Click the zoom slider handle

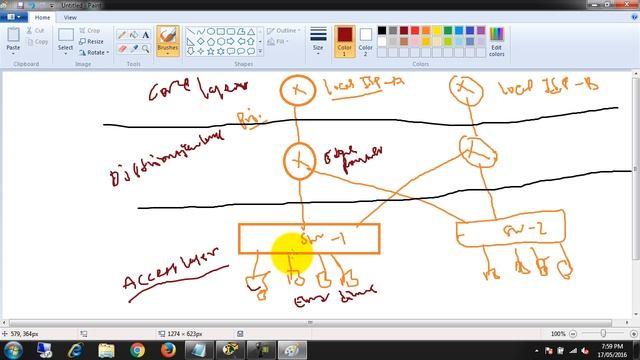click(x=603, y=333)
